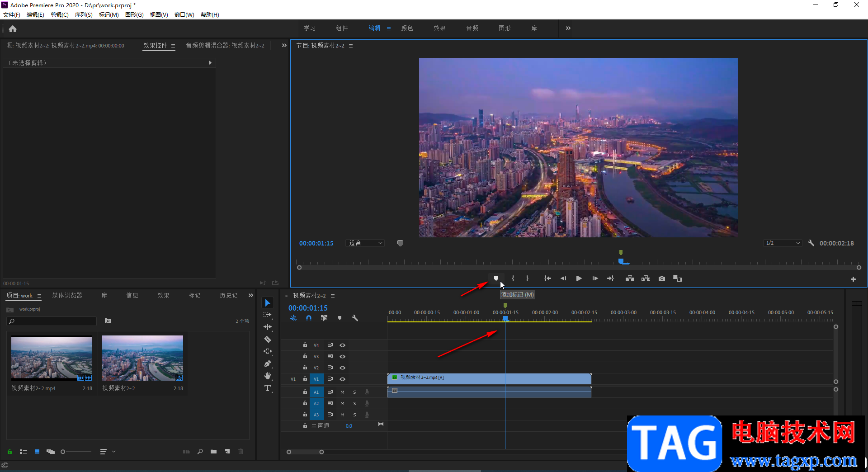Open Timeline display settings wrench
The height and width of the screenshot is (472, 868).
point(355,318)
